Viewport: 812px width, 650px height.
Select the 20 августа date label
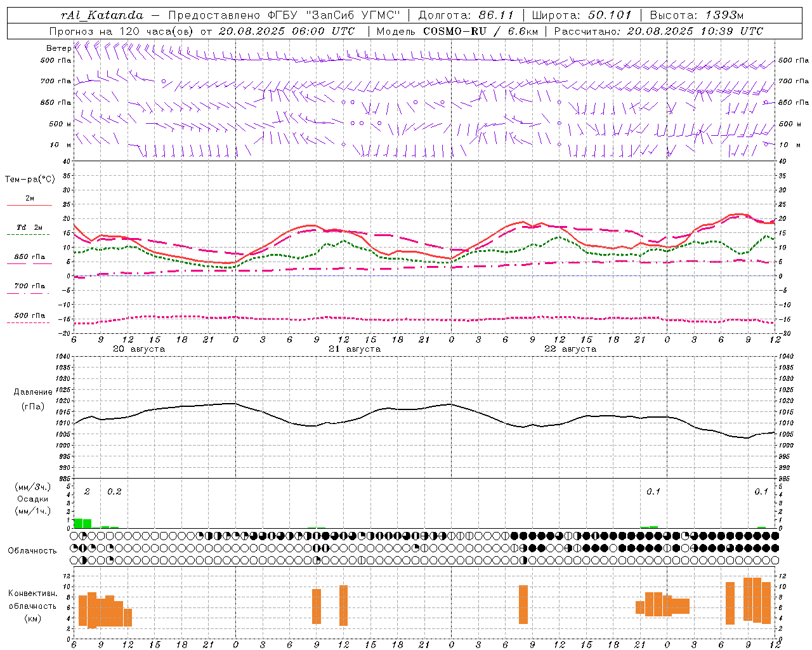(x=139, y=349)
